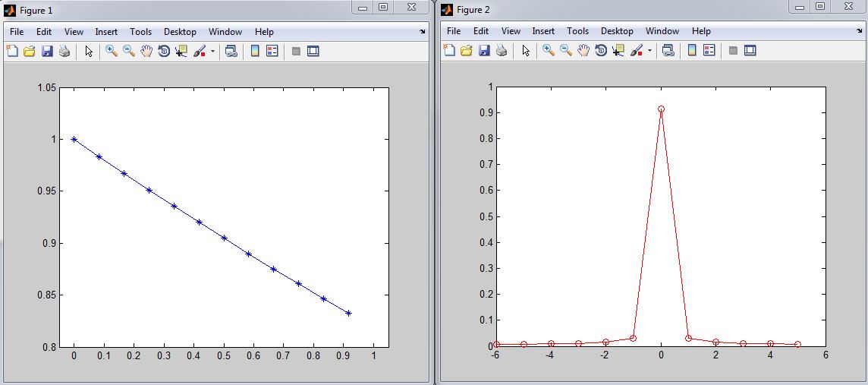Open the Insert menu in Figure 1
The image size is (868, 385).
[106, 32]
